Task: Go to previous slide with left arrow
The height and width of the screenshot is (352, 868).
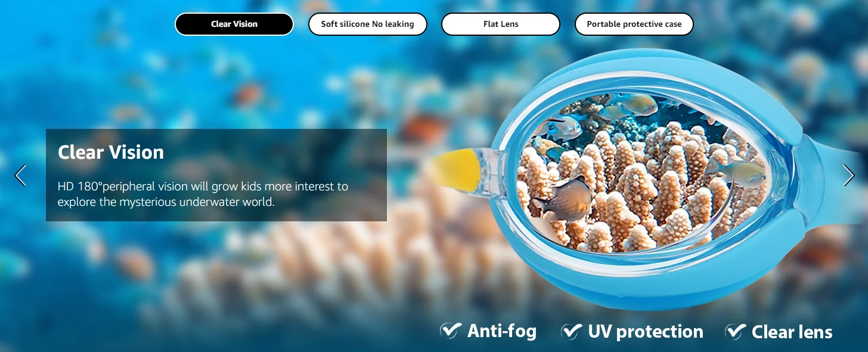Action: pos(20,175)
